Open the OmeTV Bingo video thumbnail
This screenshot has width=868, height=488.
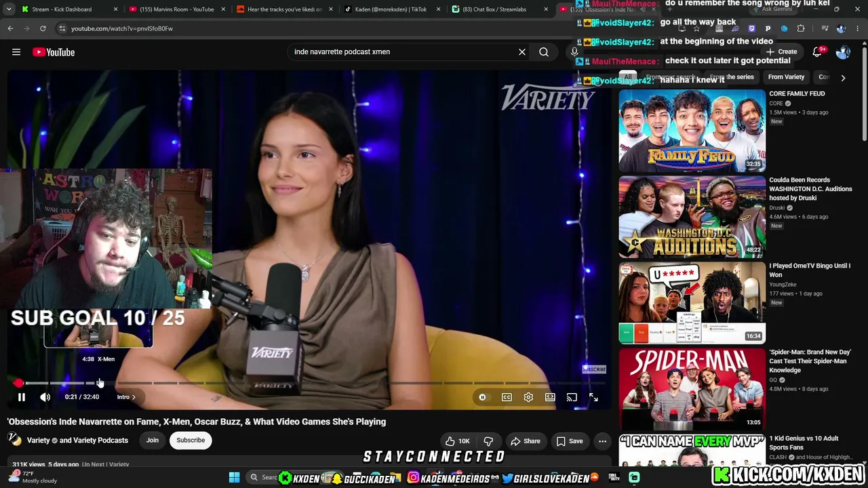(692, 303)
